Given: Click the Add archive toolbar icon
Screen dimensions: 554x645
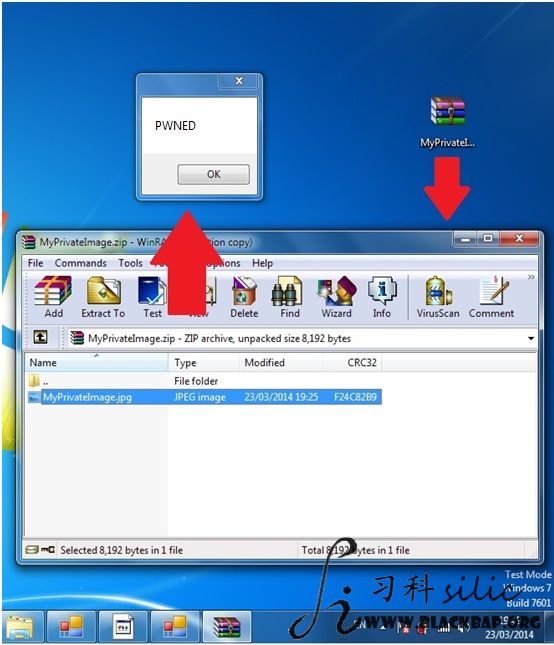Looking at the screenshot, I should 53,297.
